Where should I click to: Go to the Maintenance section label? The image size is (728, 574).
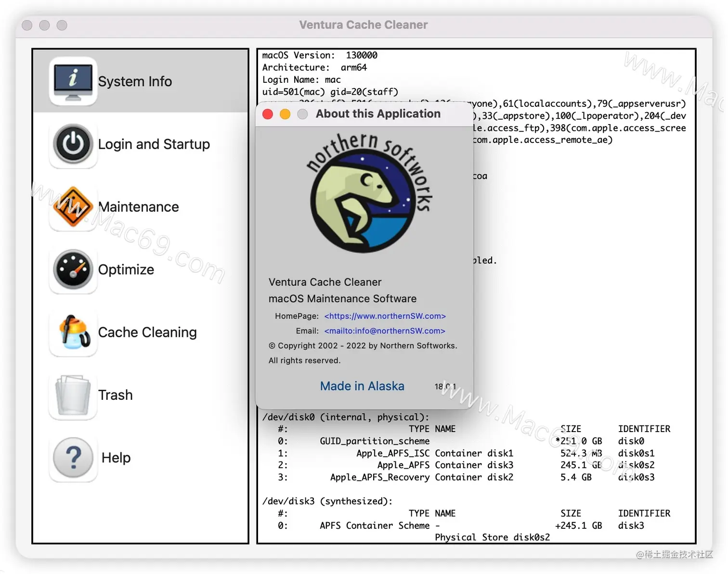139,207
